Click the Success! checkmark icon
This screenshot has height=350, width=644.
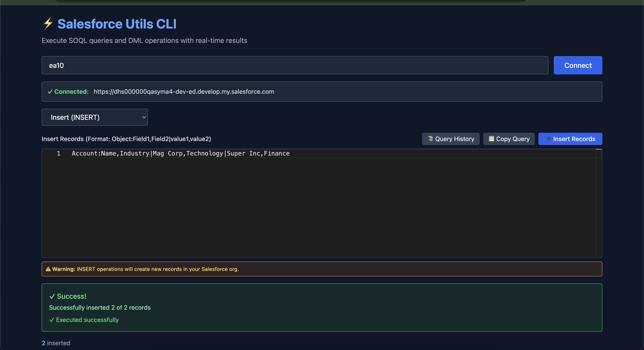coord(52,297)
